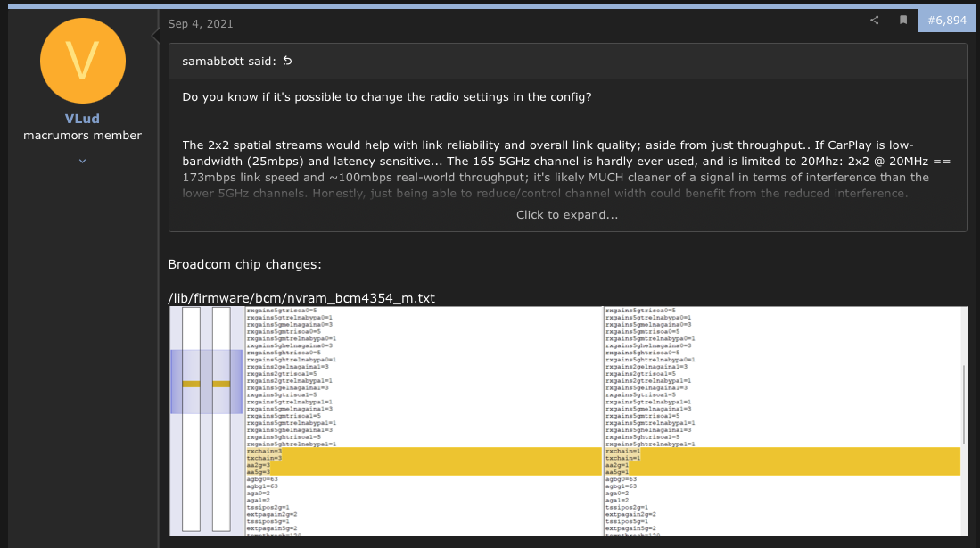
Task: Expand user details chevron under macrumors member
Action: coord(83,161)
